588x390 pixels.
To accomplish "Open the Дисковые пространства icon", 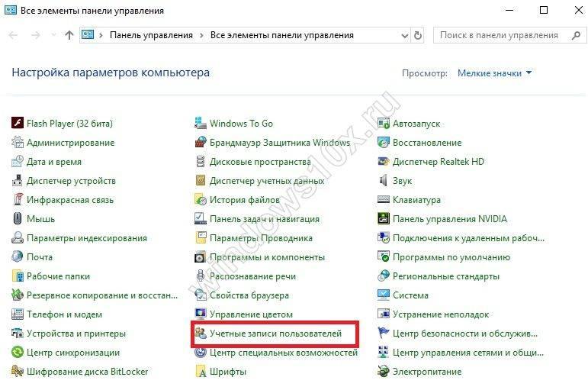I will point(201,161).
